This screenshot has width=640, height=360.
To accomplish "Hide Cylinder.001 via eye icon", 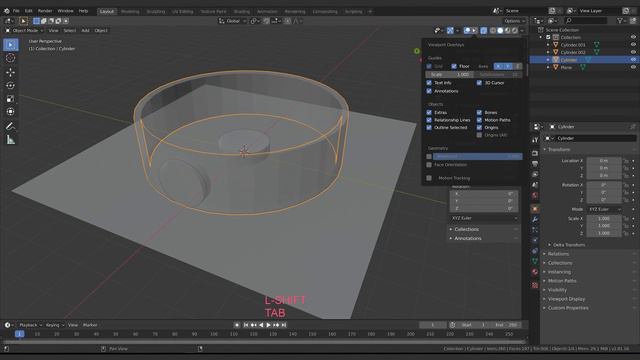I will click(x=633, y=45).
